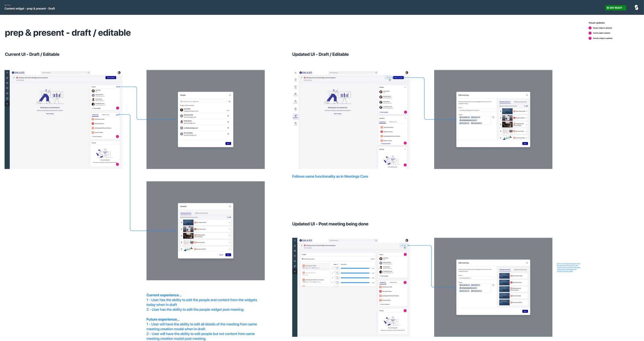This screenshot has width=644, height=341.
Task: Open hamburger menu in Current UI mockup
Action: pos(7,73)
